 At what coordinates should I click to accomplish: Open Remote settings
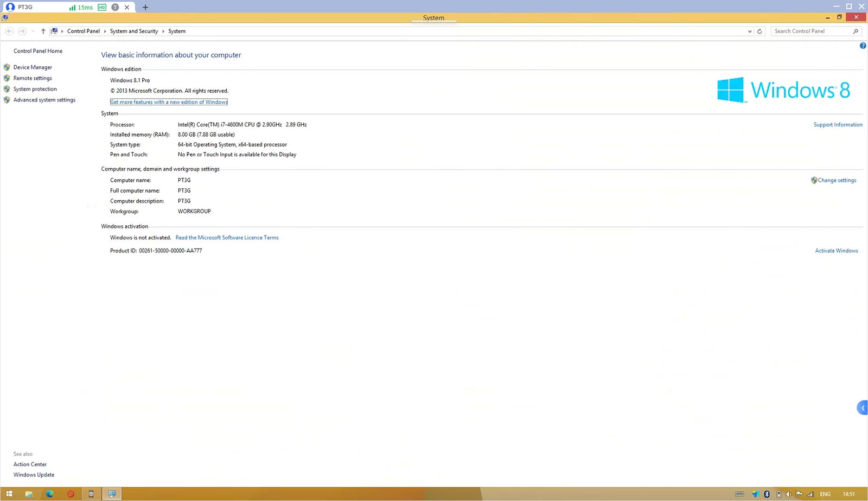tap(33, 78)
